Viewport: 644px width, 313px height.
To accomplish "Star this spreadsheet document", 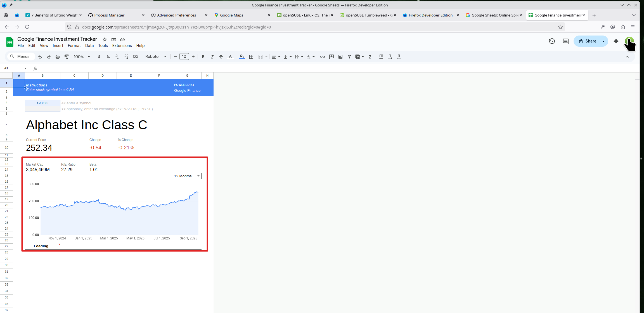I will click(105, 39).
